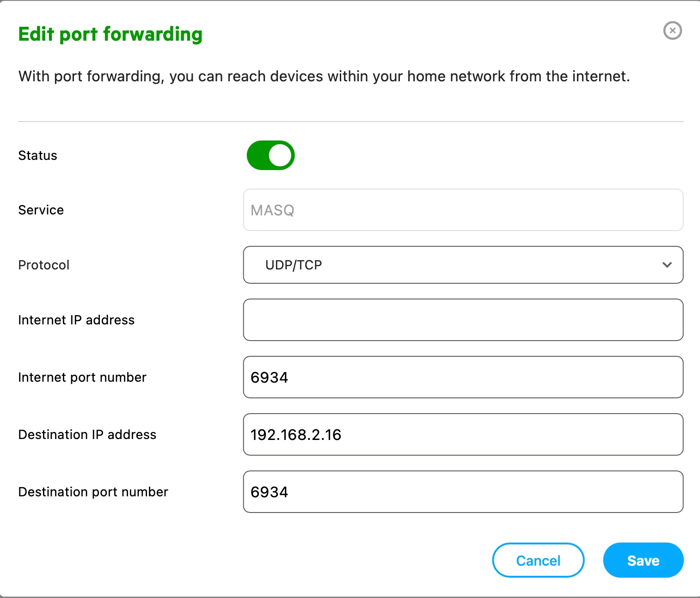
Task: Select the Destination IP address input box
Action: (463, 434)
